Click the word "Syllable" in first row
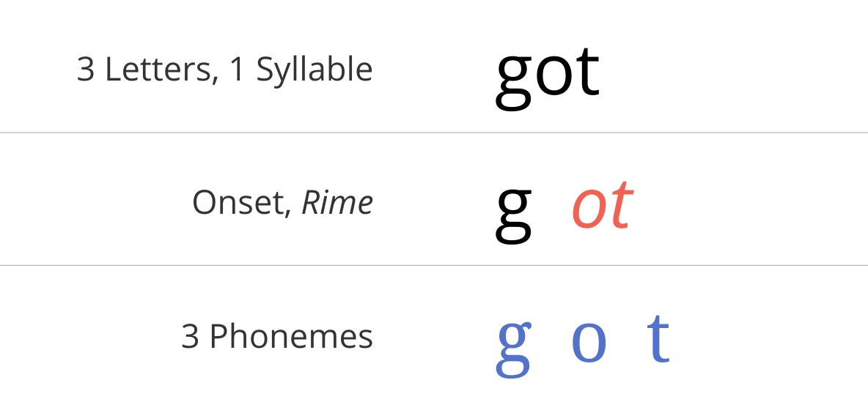868x402 pixels. (x=315, y=71)
